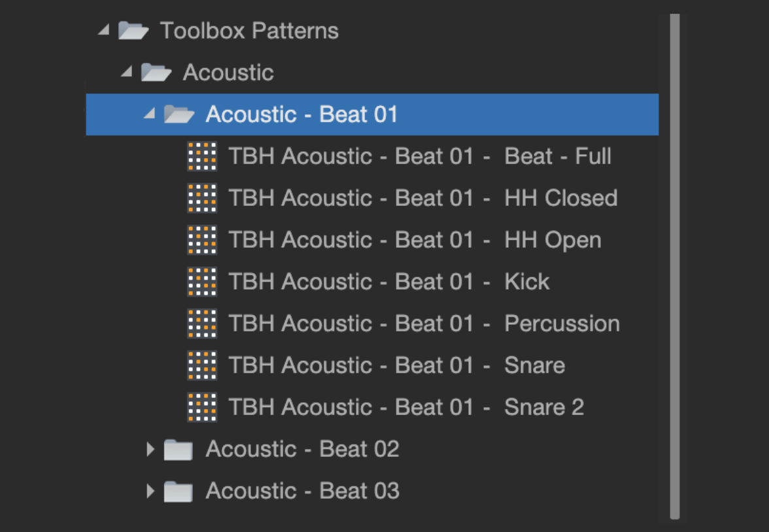Click the pattern icon beside Percussion
Screen dimensions: 769x532
tap(202, 324)
